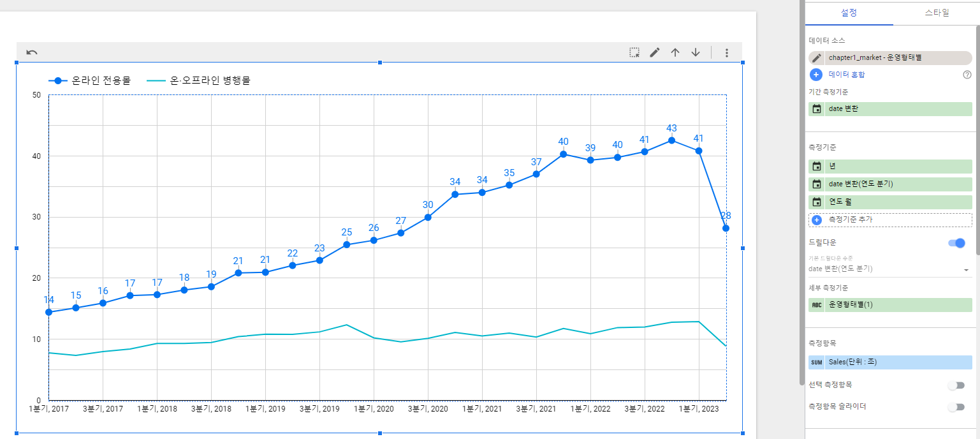Click the 온·오프라인 병행몰 legend entry
Viewport: 980px width, 439px height.
click(198, 80)
